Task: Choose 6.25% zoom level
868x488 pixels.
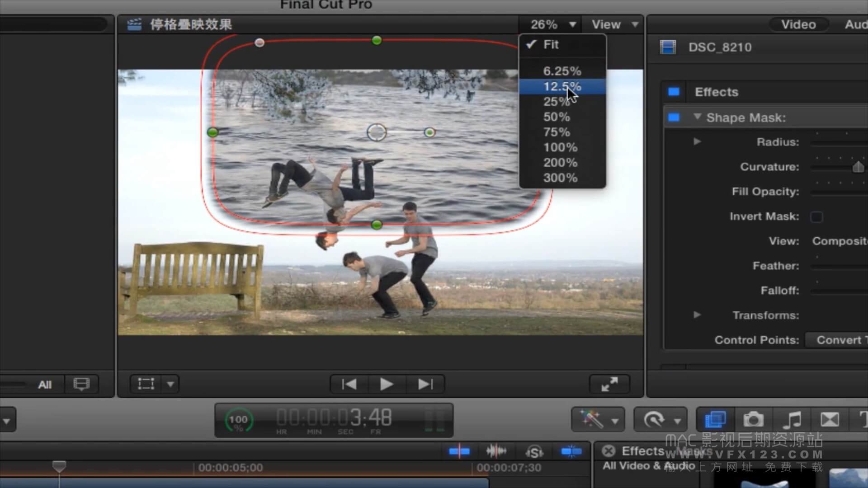Action: click(562, 71)
